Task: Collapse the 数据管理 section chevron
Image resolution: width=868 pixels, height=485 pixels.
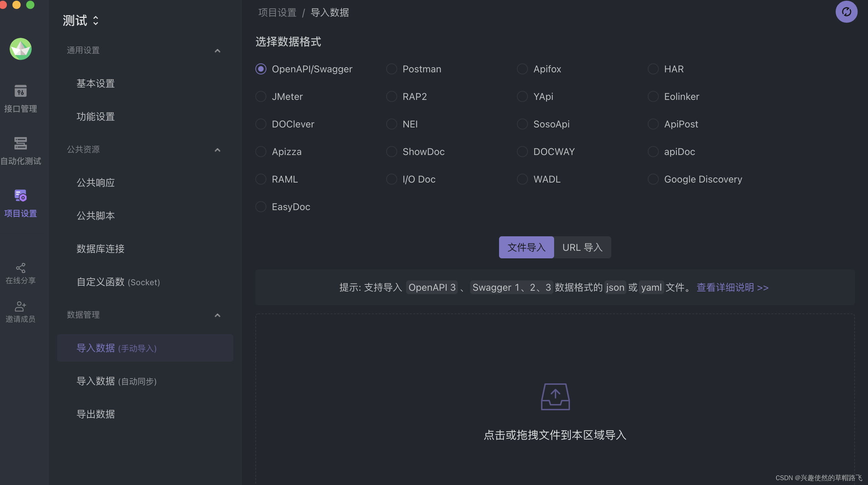Action: pos(217,315)
